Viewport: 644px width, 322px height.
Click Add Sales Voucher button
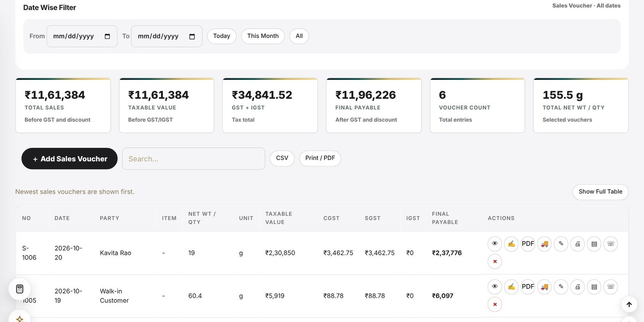[x=70, y=159]
